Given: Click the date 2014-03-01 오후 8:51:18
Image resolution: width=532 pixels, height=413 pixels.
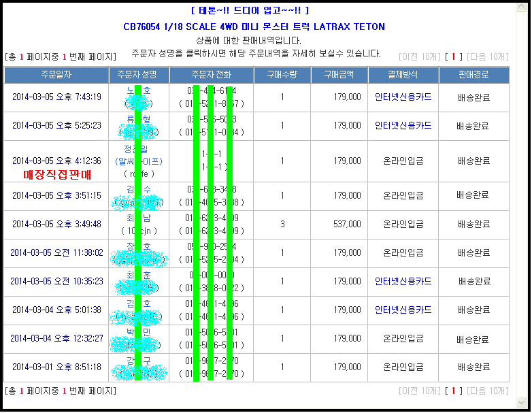Looking at the screenshot, I should tap(56, 367).
